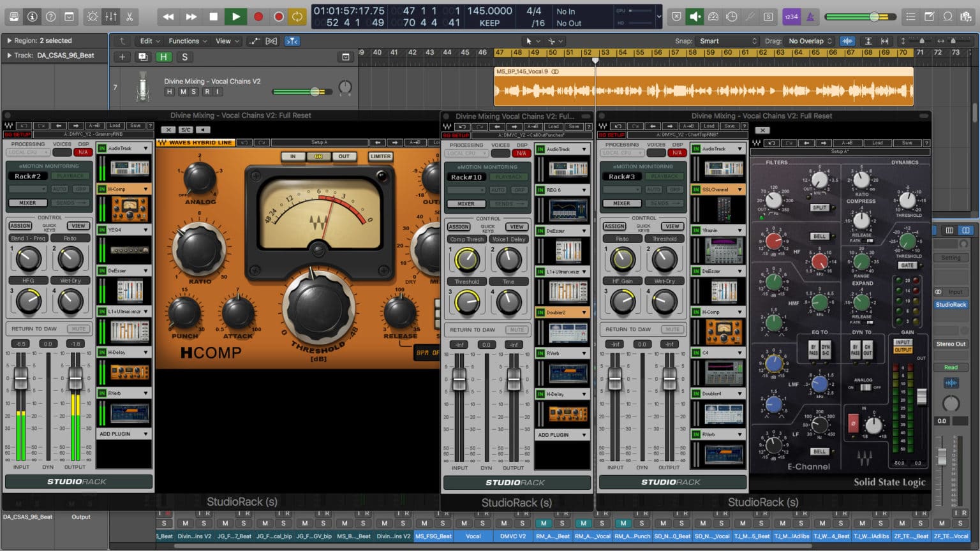Open the Functions menu in the tracks area
The width and height of the screenshot is (980, 551).
click(x=183, y=41)
